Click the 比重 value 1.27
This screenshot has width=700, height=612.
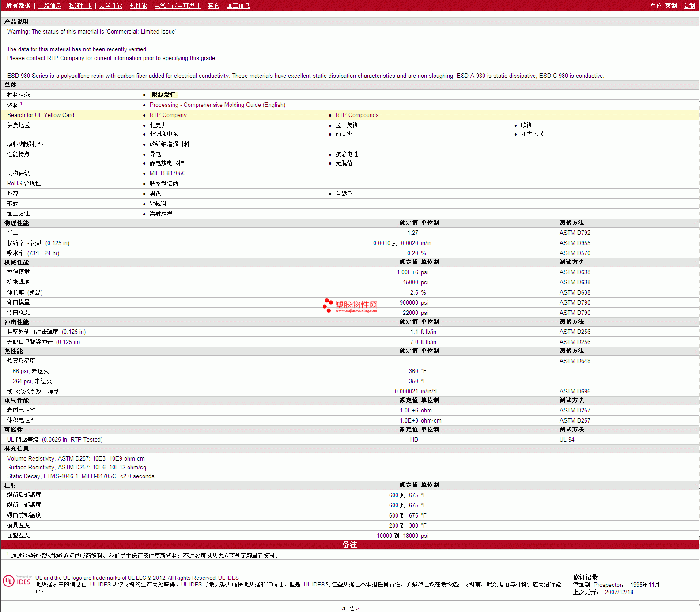tap(412, 233)
